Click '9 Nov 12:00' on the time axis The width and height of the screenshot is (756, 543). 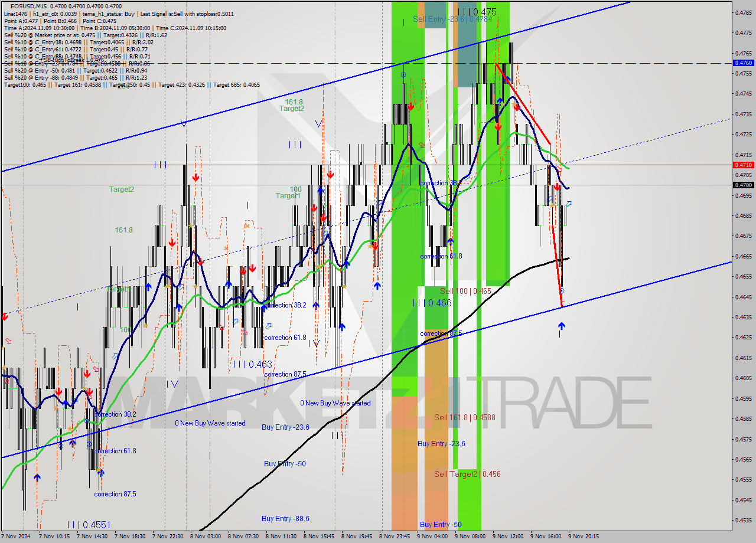507,537
